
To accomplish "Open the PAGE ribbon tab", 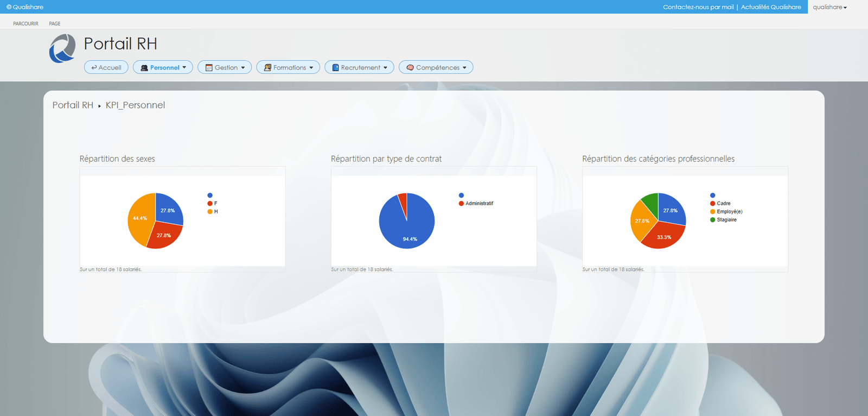I will (55, 24).
